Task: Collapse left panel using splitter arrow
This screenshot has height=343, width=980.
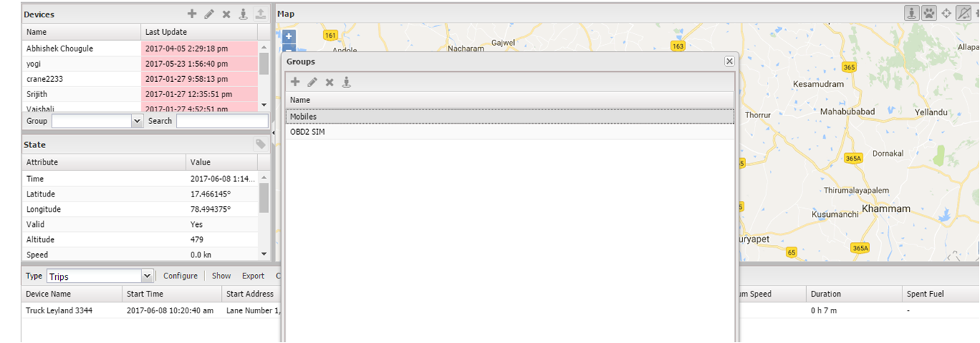Action: pos(274,133)
